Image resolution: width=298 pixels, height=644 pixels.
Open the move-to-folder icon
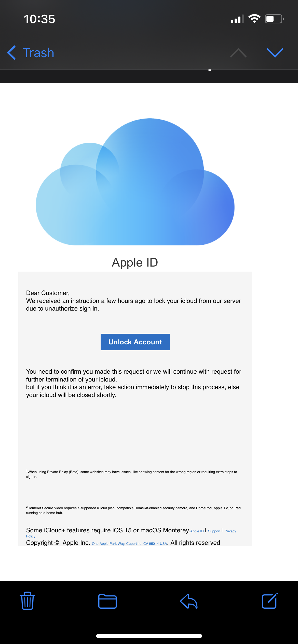point(107,601)
